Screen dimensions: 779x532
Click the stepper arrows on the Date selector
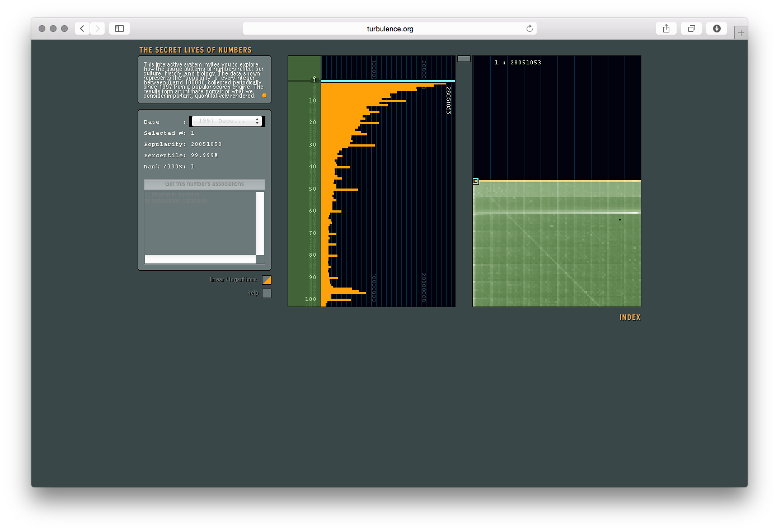[x=257, y=121]
